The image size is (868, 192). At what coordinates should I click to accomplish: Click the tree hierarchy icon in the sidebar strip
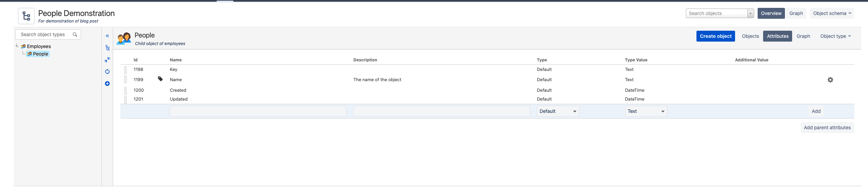107,48
